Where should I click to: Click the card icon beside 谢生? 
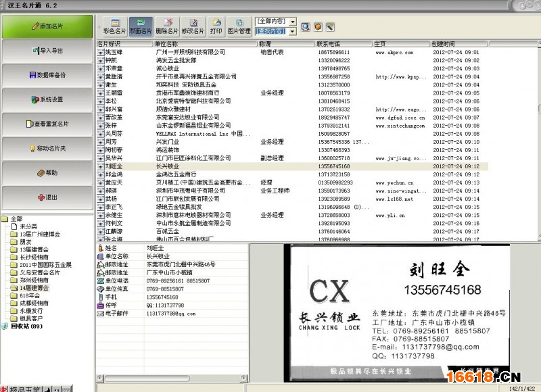(101, 84)
